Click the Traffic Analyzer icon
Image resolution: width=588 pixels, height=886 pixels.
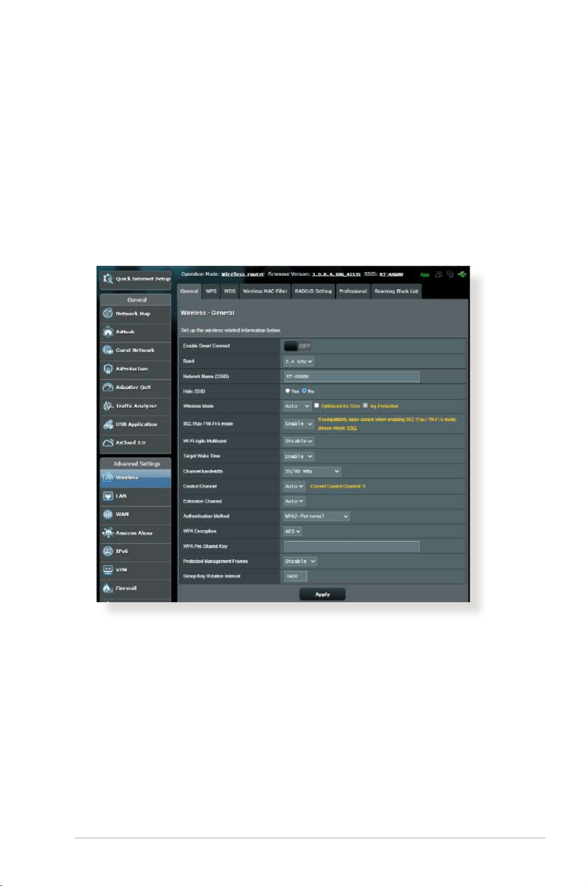[x=109, y=406]
